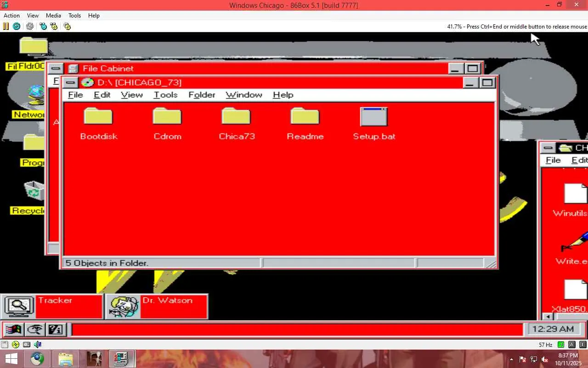The image size is (588, 368).
Task: Click the 86Box icon on Windows taskbar
Action: 122,359
